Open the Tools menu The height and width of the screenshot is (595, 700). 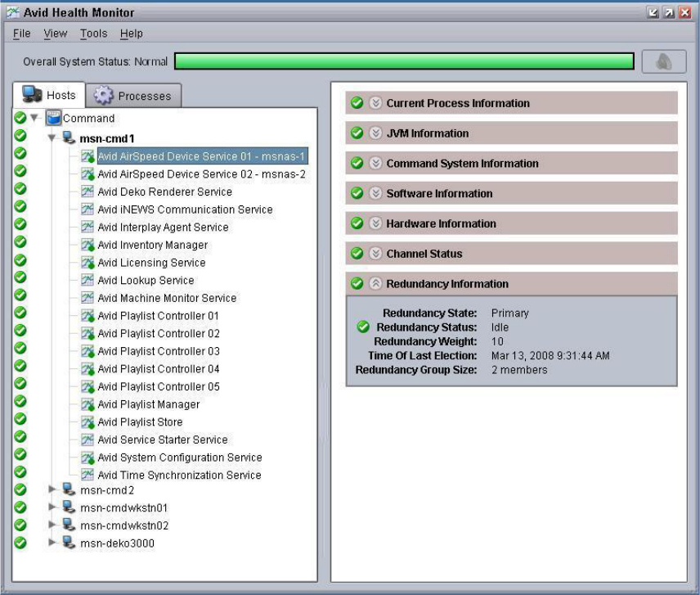pyautogui.click(x=94, y=34)
